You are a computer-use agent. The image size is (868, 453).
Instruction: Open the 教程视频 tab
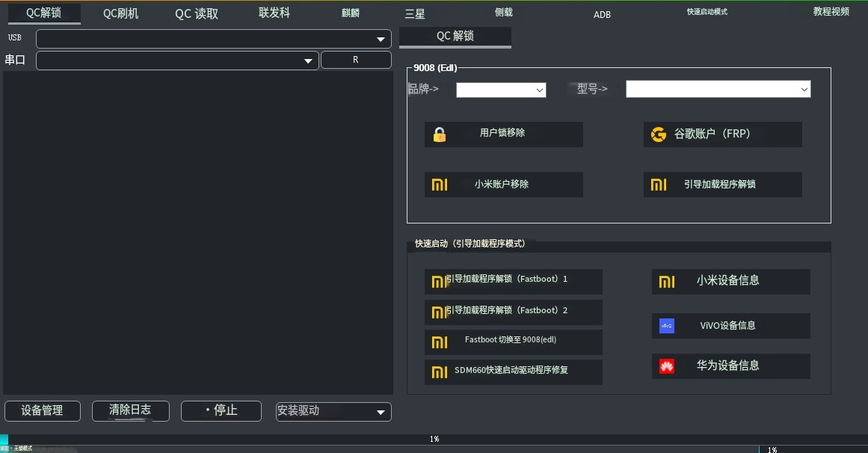831,12
